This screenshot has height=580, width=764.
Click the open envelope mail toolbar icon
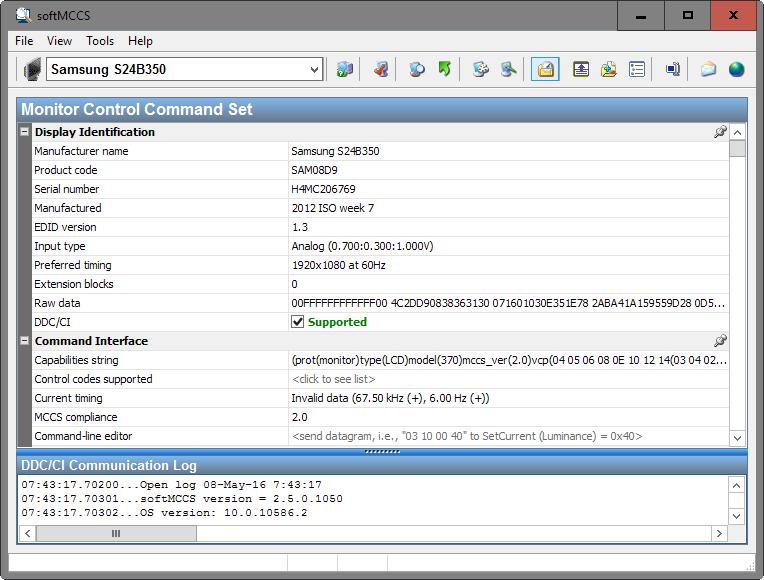pos(708,69)
